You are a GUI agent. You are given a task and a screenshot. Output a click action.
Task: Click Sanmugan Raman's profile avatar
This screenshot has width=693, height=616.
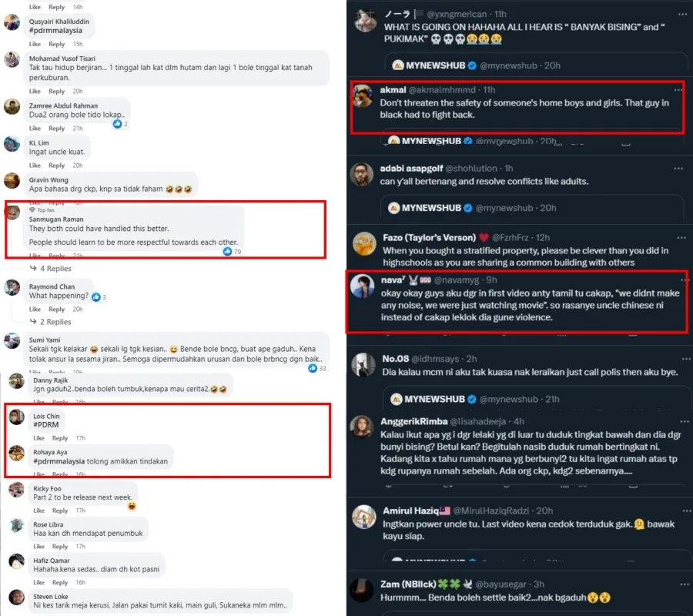click(x=12, y=213)
